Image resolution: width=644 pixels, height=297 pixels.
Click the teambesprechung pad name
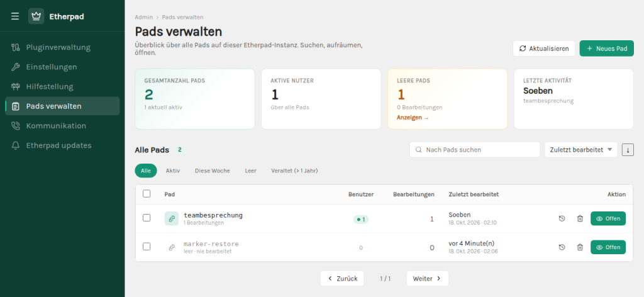(x=213, y=215)
